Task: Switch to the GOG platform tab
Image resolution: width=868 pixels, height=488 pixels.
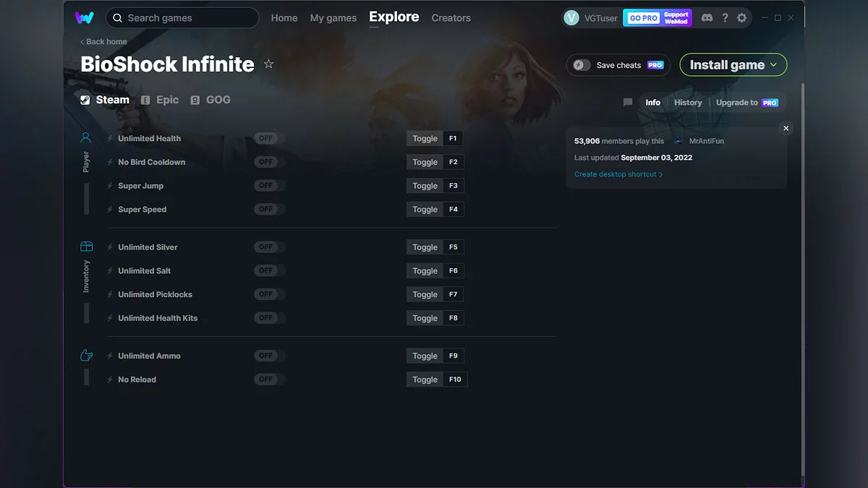Action: click(x=210, y=100)
